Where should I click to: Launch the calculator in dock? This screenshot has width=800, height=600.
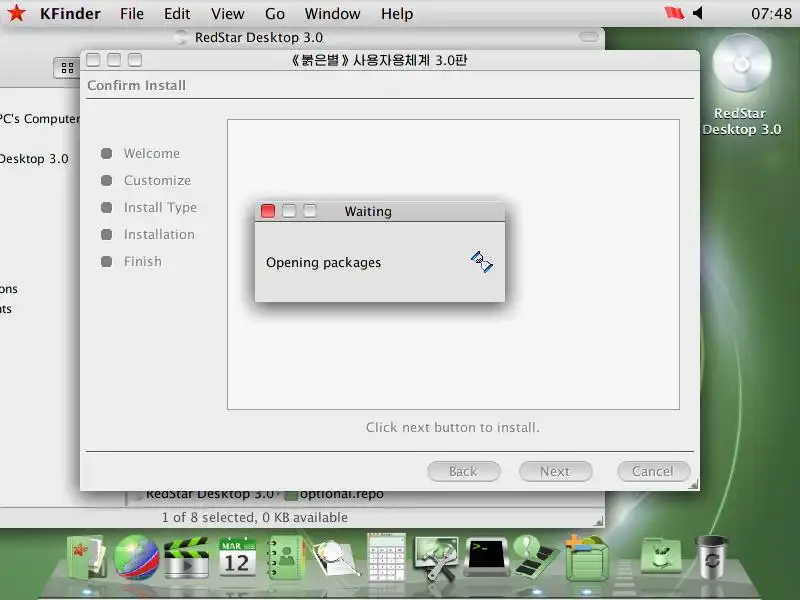click(x=386, y=557)
